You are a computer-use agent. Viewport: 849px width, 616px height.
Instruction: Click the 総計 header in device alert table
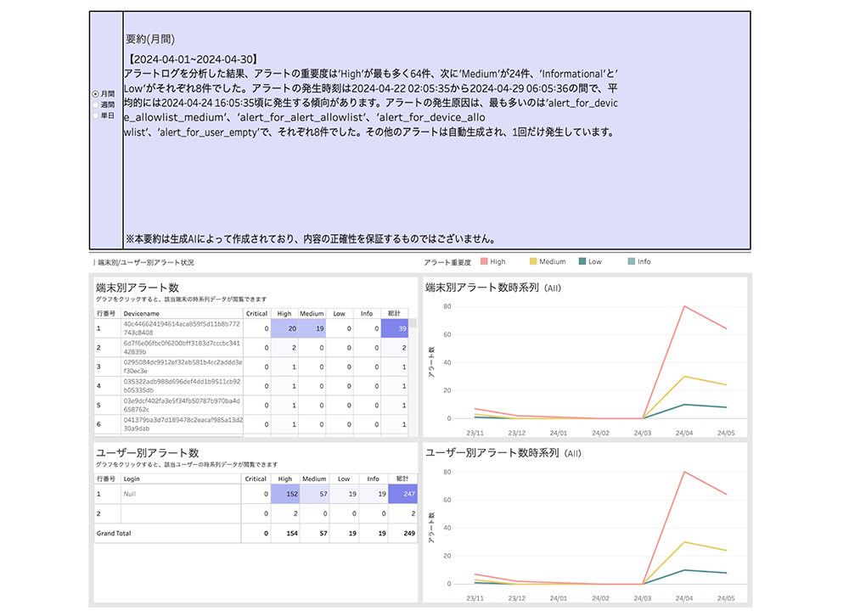[392, 314]
